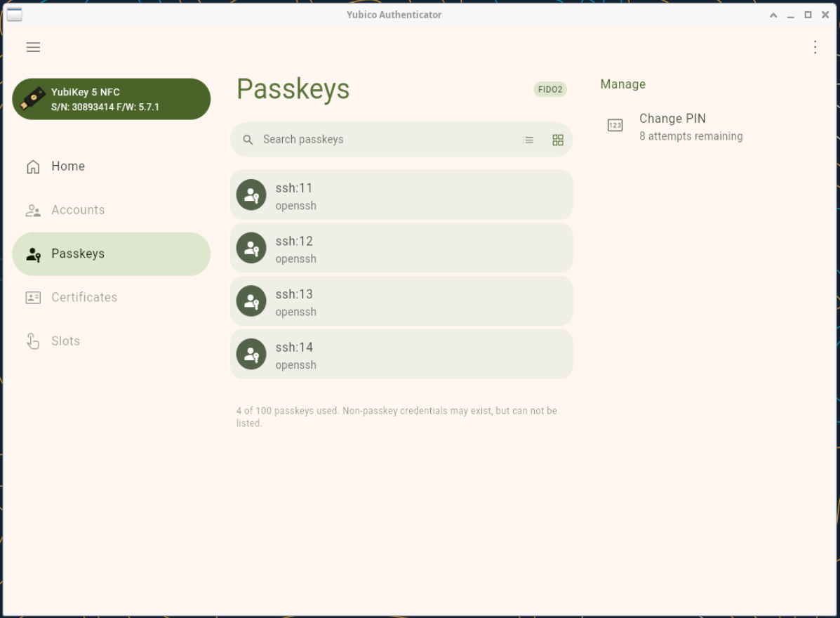This screenshot has width=840, height=618.
Task: Open the ssh:11 passkey entry
Action: point(402,195)
